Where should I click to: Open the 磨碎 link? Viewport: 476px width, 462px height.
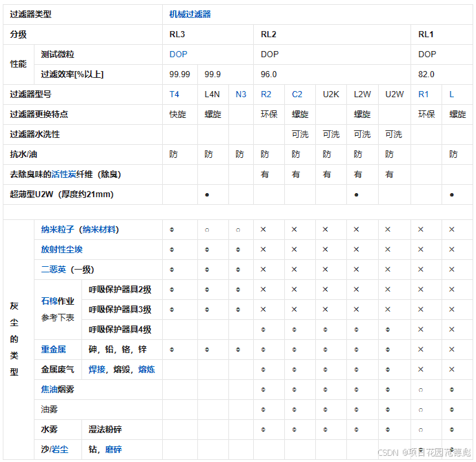[x=114, y=450]
